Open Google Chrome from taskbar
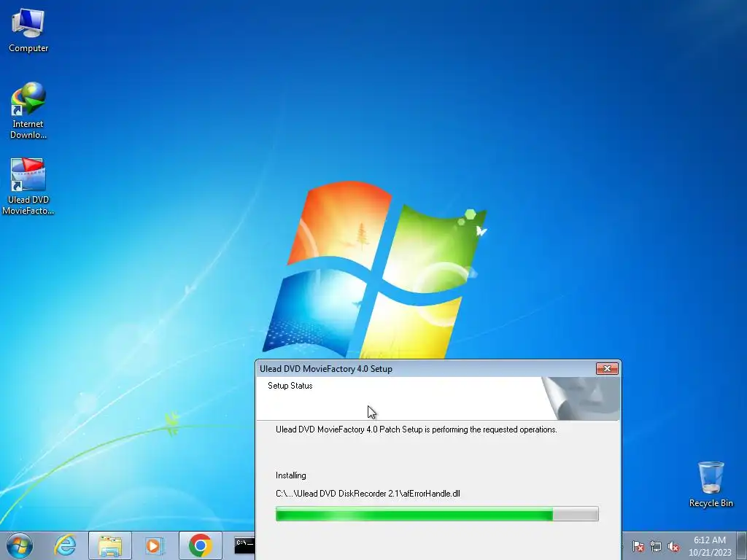The height and width of the screenshot is (560, 747). pyautogui.click(x=201, y=545)
